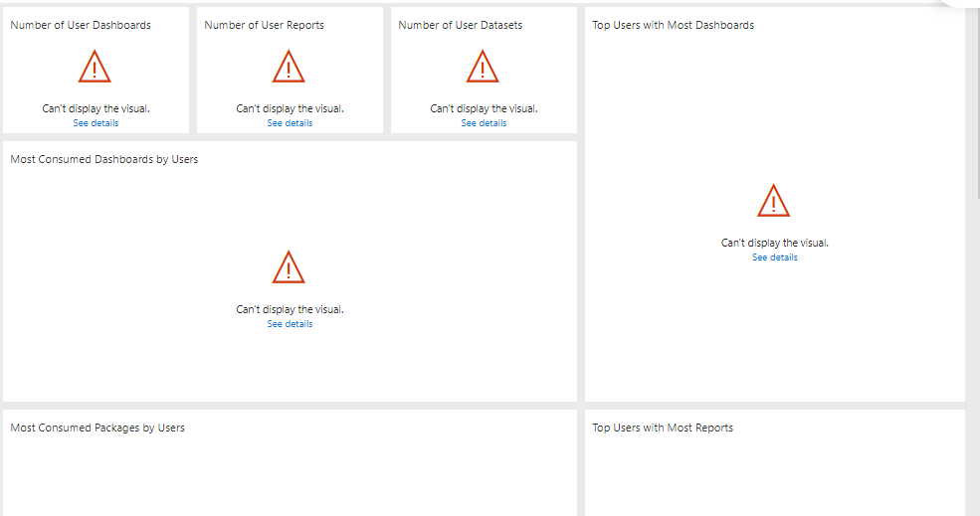Open See details in Most Consumed Dashboards by Users
The image size is (980, 516).
tap(290, 323)
